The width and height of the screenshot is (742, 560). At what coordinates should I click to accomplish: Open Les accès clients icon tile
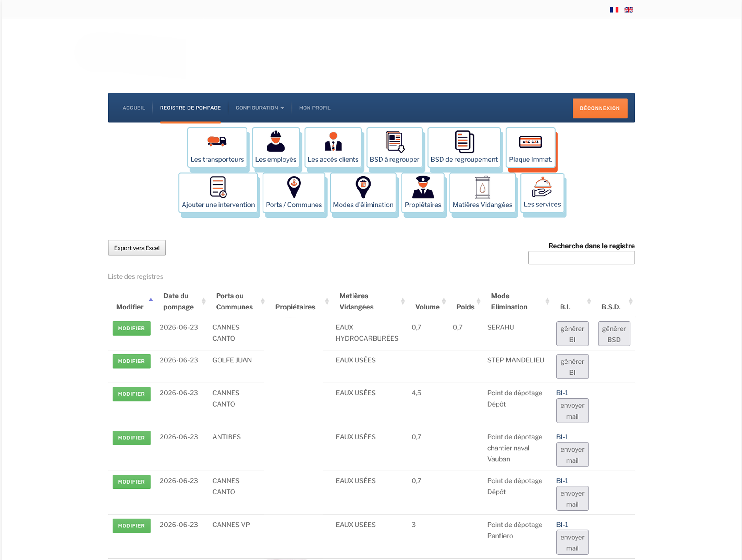click(333, 147)
